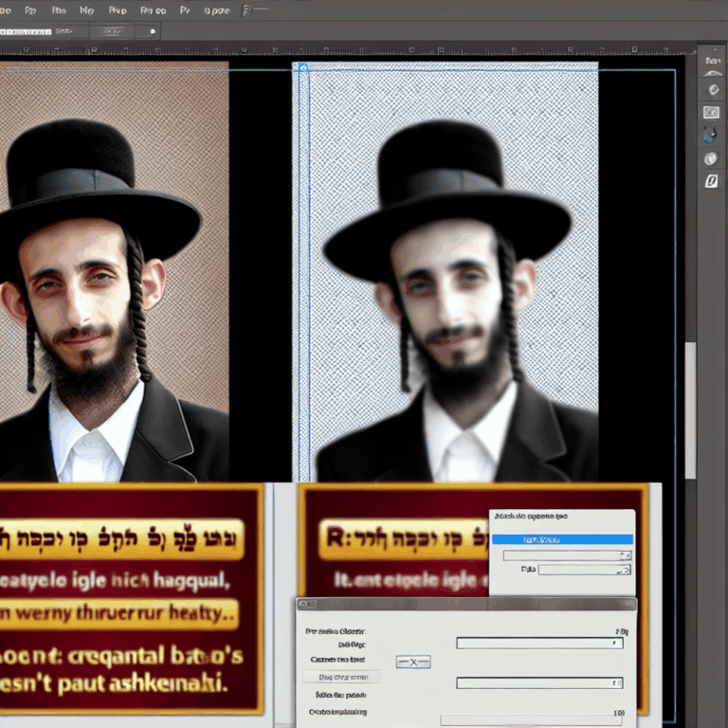
Task: Open the second dropdown field in lower dialog
Action: [538, 682]
